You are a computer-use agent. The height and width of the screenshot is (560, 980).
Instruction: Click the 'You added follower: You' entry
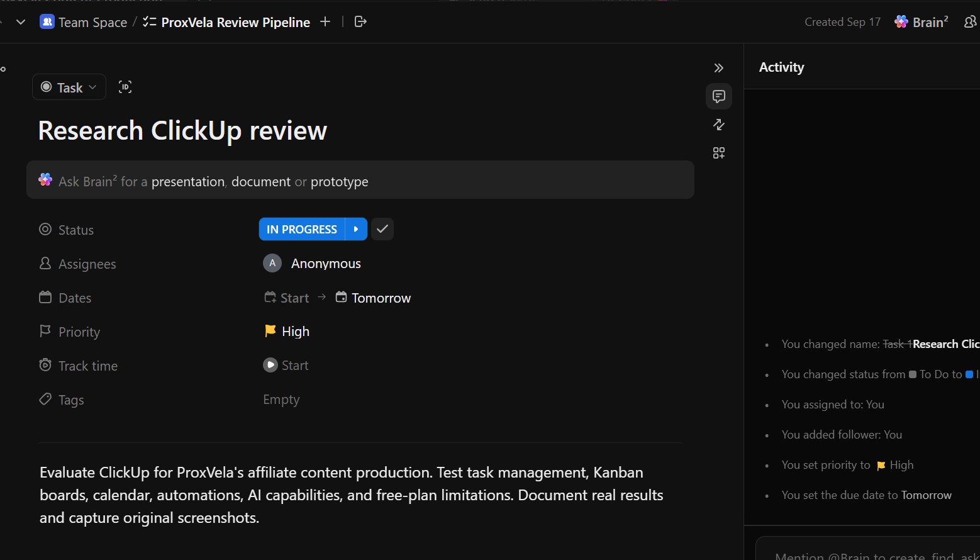pyautogui.click(x=842, y=435)
